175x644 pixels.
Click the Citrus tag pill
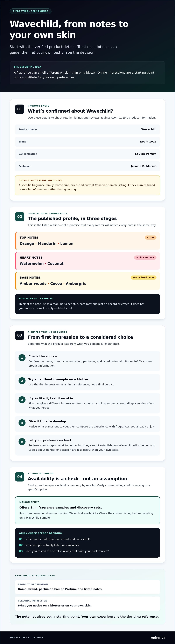(150, 238)
